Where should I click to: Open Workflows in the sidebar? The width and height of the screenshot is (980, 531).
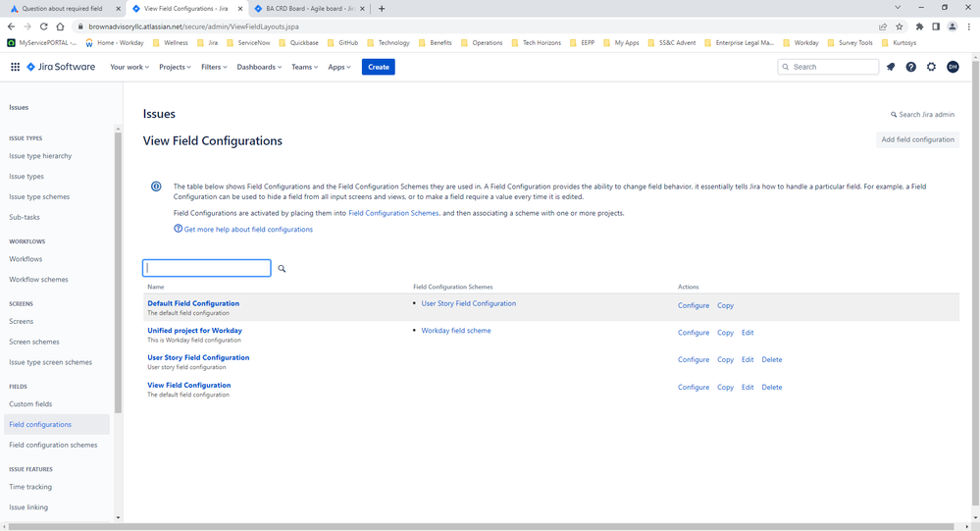(x=26, y=259)
